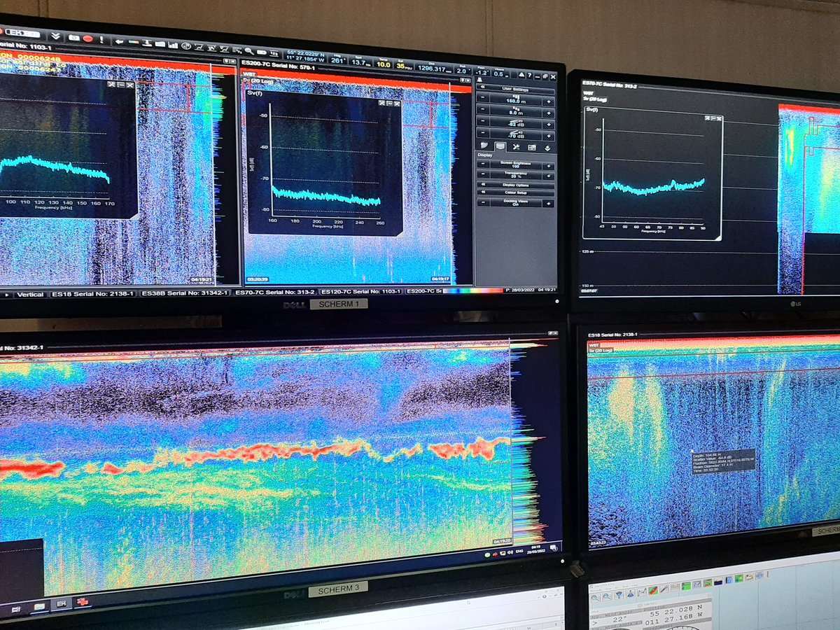Click the depth info tooltip on ES18 echogram

pyautogui.click(x=723, y=462)
